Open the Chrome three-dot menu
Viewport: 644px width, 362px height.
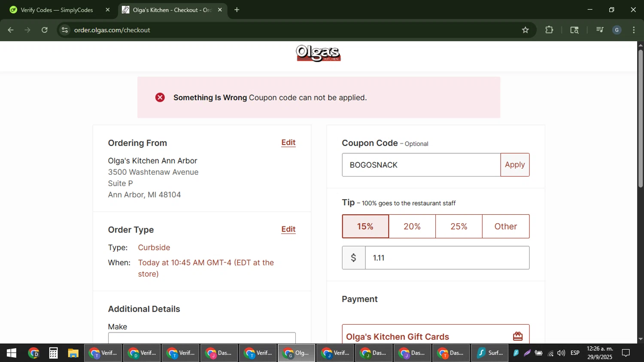(634, 30)
